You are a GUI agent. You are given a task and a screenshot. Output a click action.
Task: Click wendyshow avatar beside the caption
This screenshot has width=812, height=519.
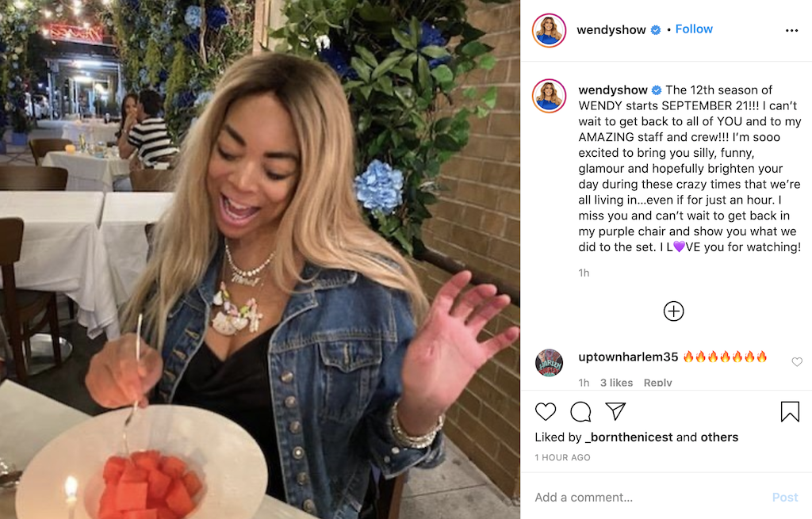pos(549,96)
